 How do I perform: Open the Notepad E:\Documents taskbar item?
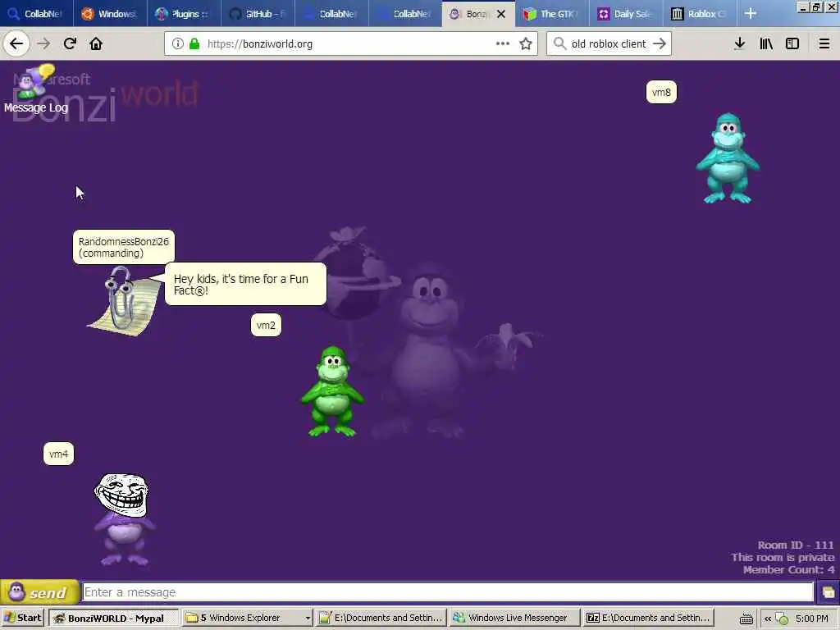coord(381,618)
